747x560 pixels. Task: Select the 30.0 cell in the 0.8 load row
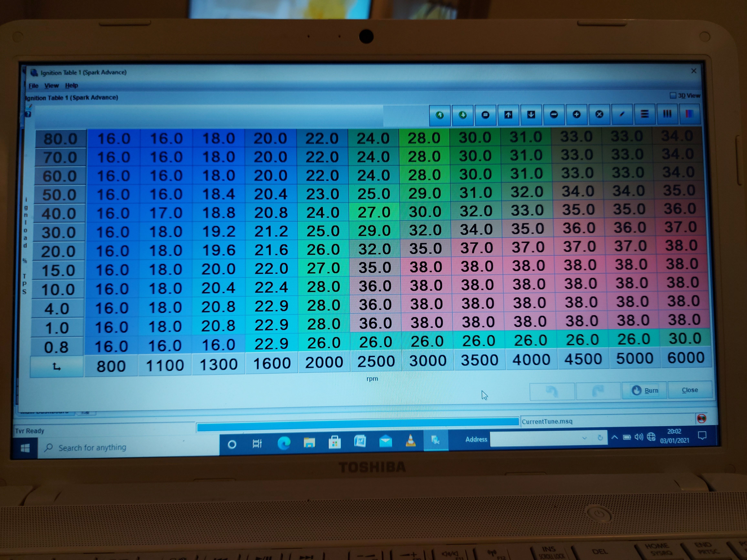coord(685,339)
